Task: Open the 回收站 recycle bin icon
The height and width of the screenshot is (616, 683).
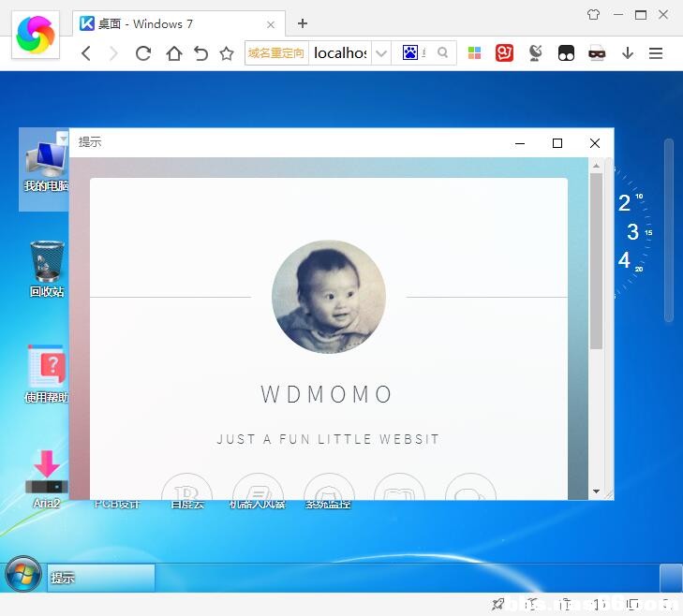Action: click(47, 269)
